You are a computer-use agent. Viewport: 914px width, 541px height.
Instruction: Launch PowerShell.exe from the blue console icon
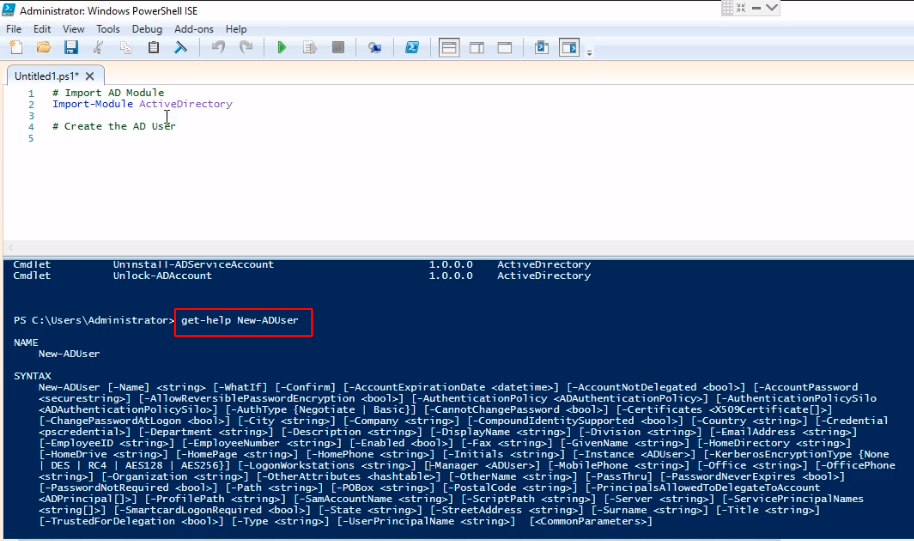tap(411, 47)
